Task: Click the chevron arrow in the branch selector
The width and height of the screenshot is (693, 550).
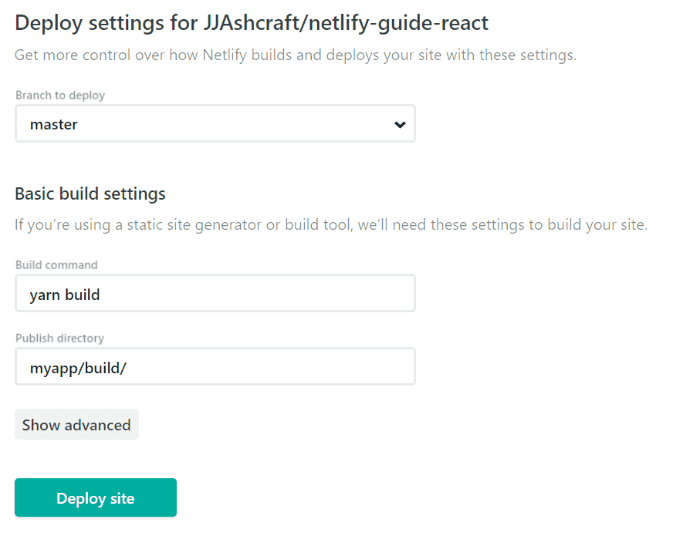Action: coord(400,125)
